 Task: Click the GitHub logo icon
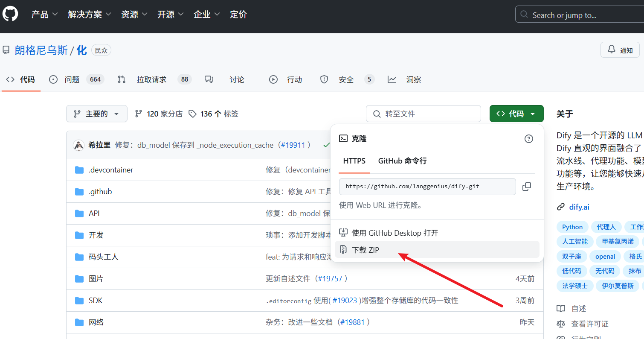[x=10, y=14]
